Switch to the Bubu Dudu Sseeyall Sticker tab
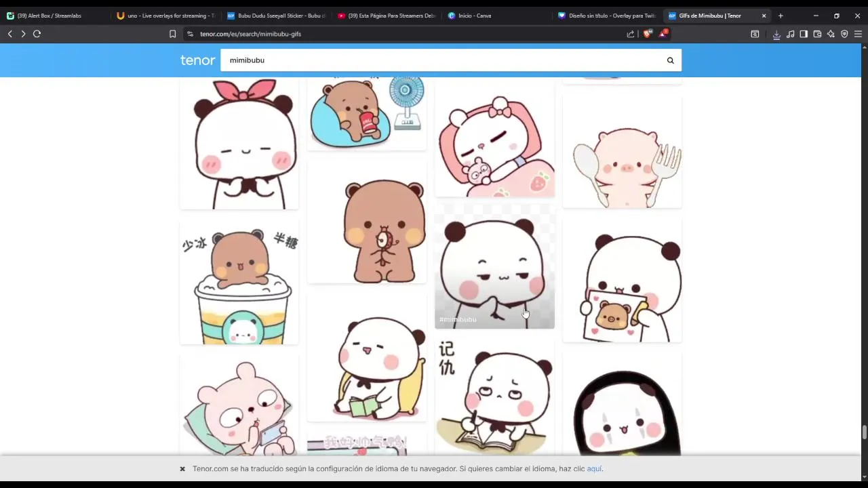 (x=276, y=16)
